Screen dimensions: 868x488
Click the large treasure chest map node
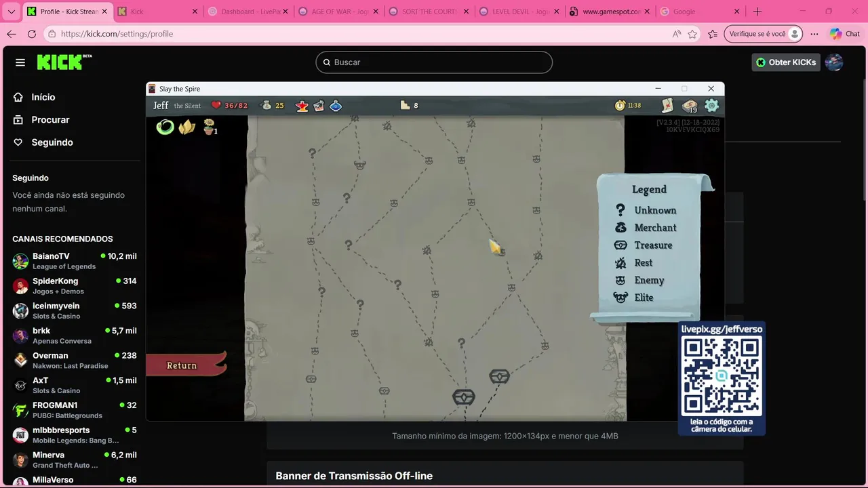click(x=464, y=396)
